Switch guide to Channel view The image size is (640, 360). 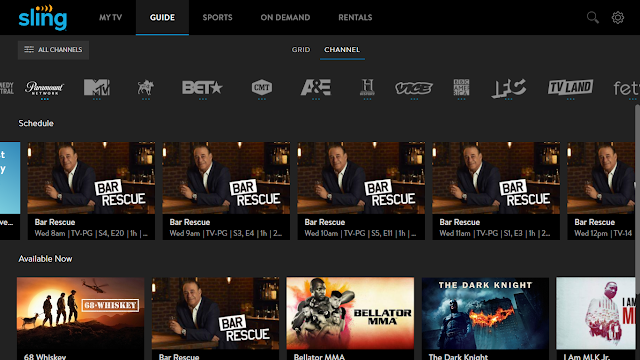tap(342, 49)
